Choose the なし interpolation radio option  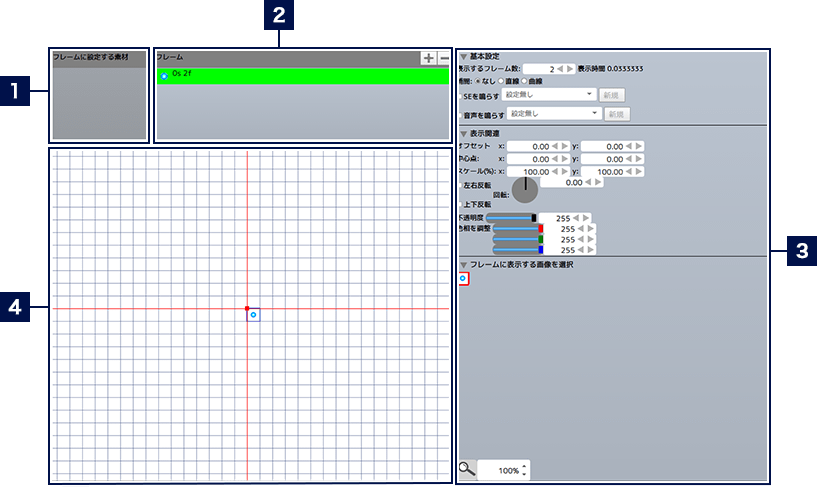pyautogui.click(x=478, y=80)
